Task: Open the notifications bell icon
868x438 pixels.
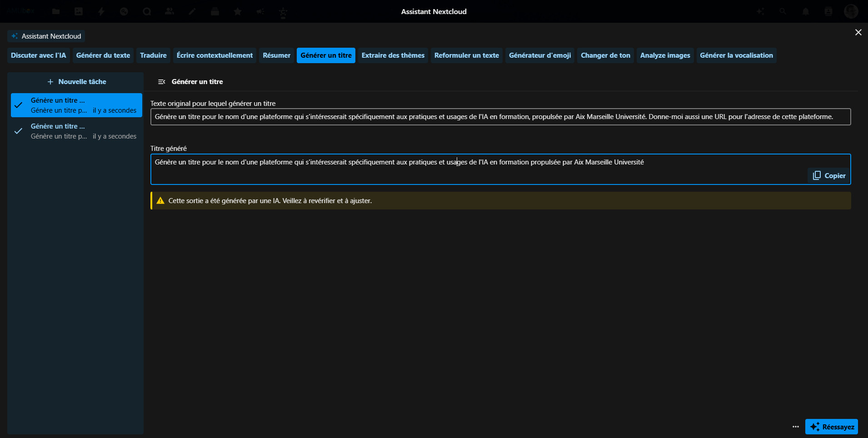Action: pyautogui.click(x=806, y=11)
